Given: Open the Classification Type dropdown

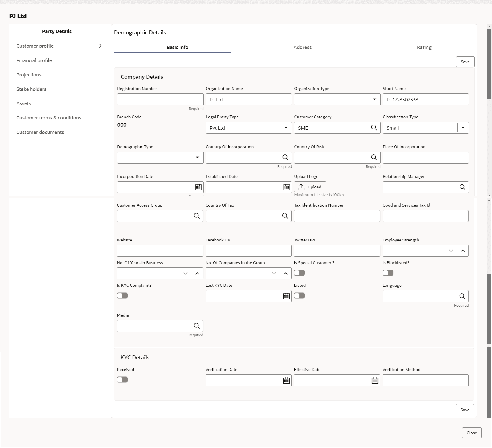Looking at the screenshot, I should click(x=463, y=128).
